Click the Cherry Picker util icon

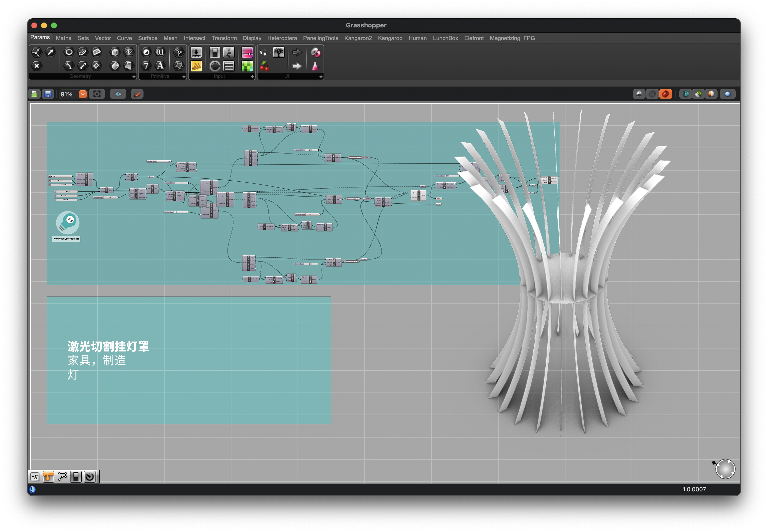click(x=264, y=66)
